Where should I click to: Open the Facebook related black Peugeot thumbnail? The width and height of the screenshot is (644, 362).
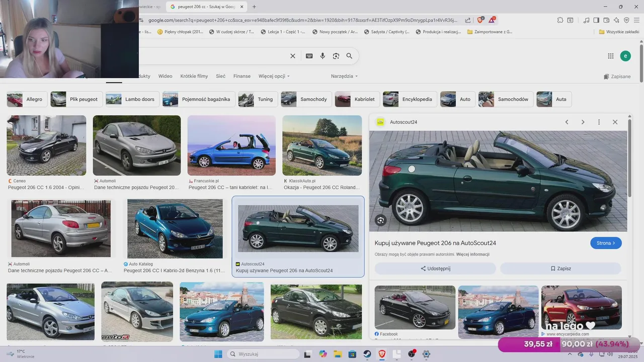click(415, 308)
